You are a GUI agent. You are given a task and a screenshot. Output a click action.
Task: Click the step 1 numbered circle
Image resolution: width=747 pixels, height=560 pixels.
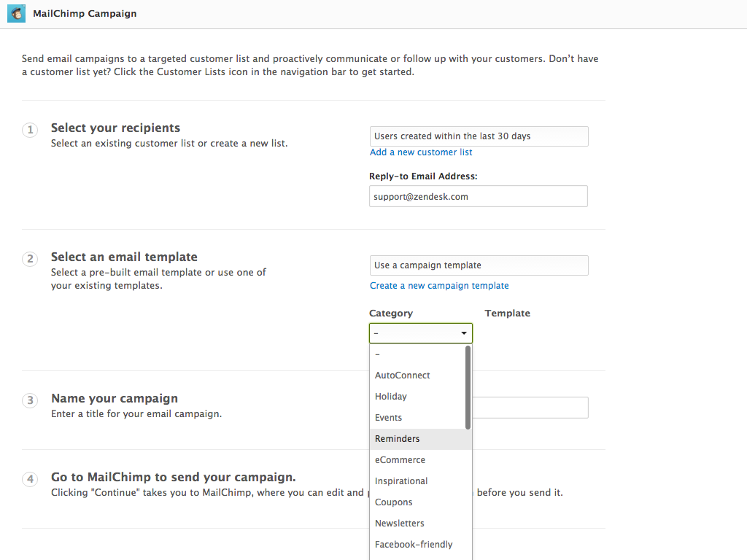point(30,129)
